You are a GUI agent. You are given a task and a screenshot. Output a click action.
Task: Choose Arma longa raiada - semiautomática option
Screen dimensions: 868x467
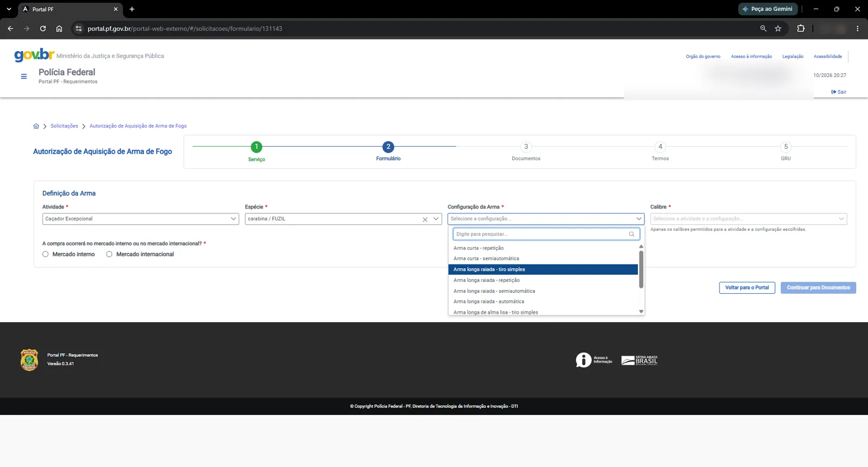click(543, 291)
